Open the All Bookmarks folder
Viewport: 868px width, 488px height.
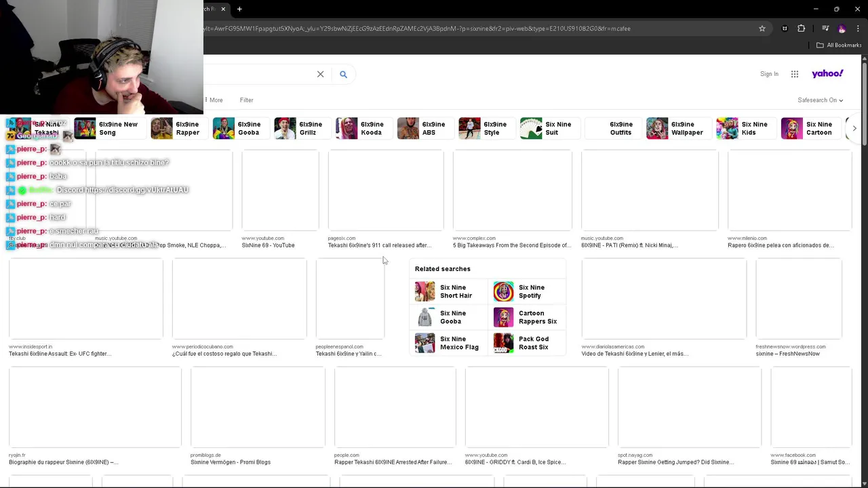(839, 45)
